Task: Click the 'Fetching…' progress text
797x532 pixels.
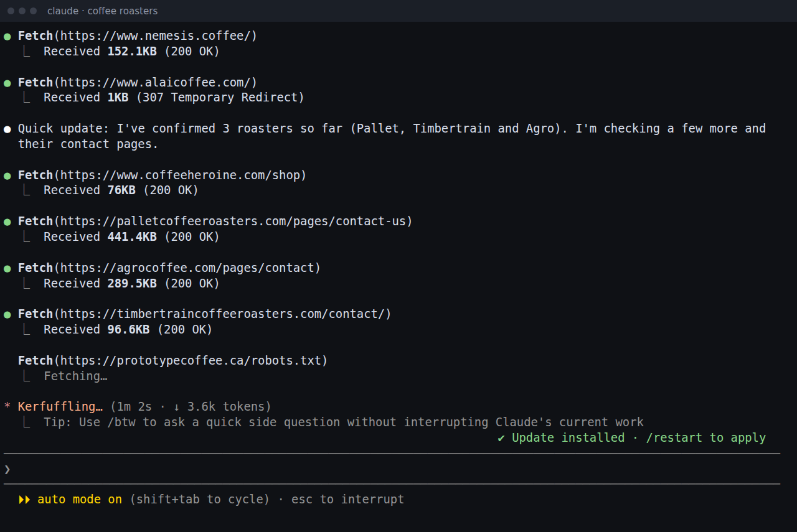Action: click(x=75, y=376)
